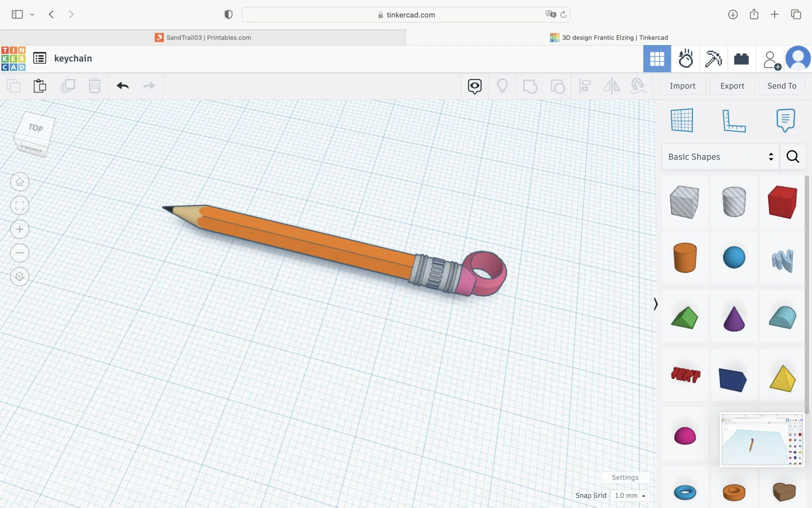812x508 pixels.
Task: Click the View Cube TOP face
Action: (36, 128)
